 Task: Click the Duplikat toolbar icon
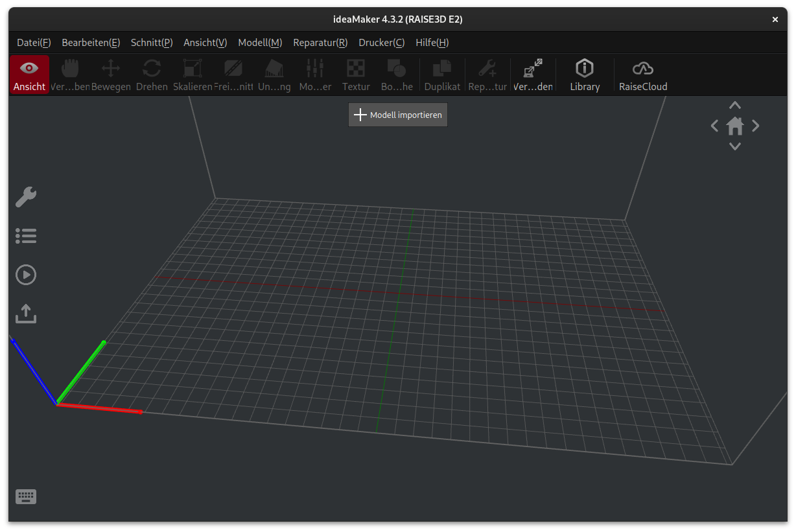pos(442,75)
